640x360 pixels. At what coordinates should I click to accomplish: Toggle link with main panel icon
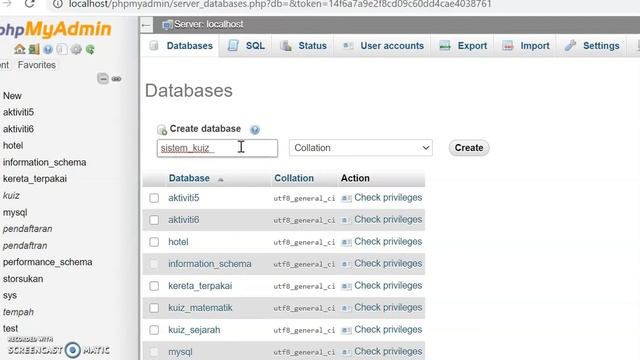click(x=116, y=79)
